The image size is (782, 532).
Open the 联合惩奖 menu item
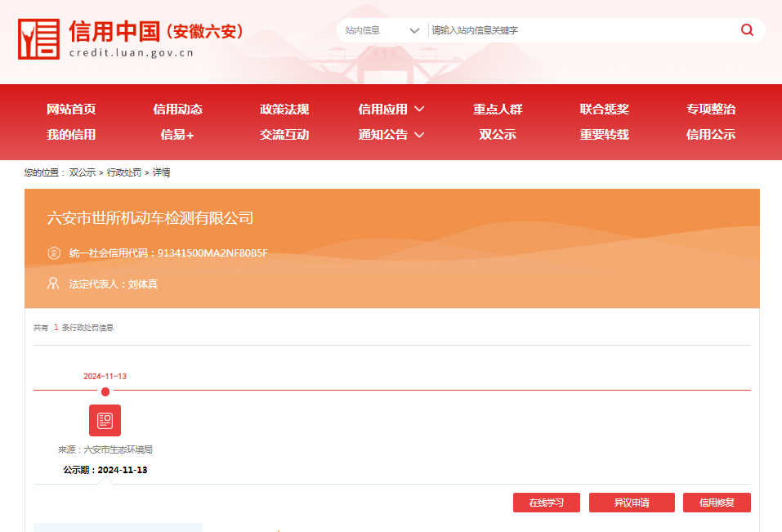click(x=604, y=110)
